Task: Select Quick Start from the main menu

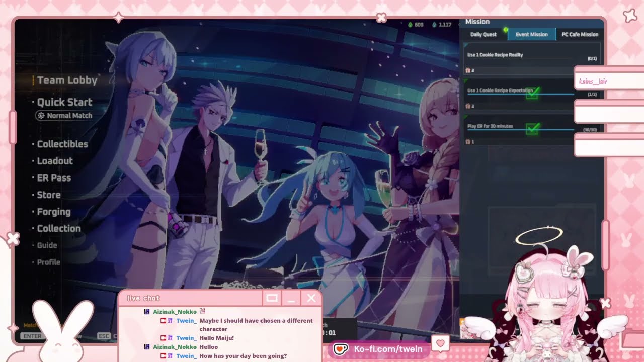Action: pyautogui.click(x=64, y=102)
